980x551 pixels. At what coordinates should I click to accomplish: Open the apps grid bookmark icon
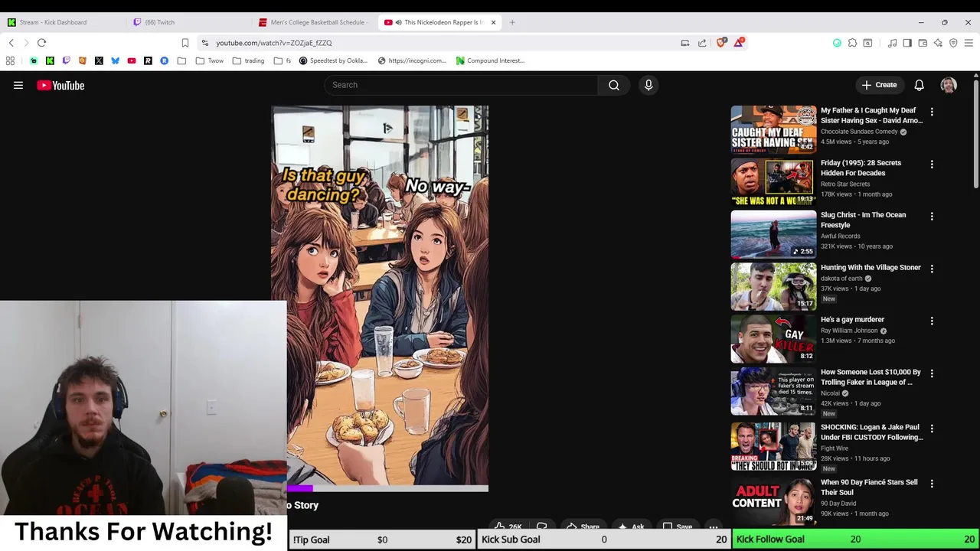(10, 60)
